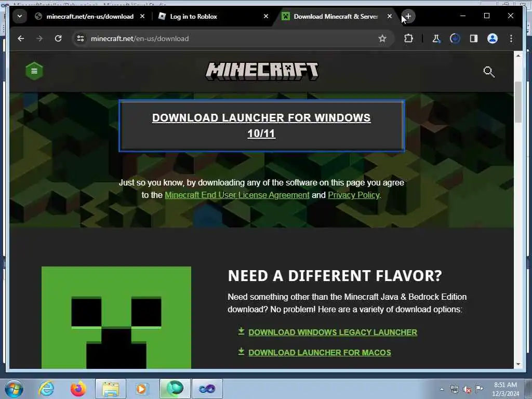
Task: Open the downloads indicator icon in toolbar
Action: pyautogui.click(x=455, y=38)
